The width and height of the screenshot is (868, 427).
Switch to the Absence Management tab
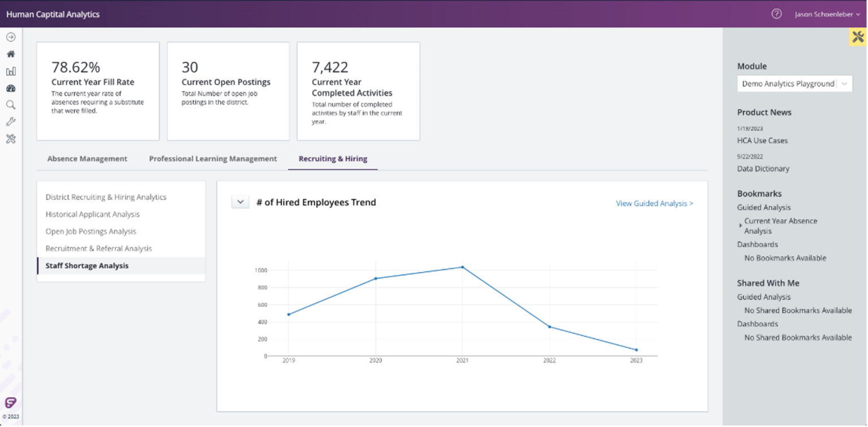tap(87, 159)
